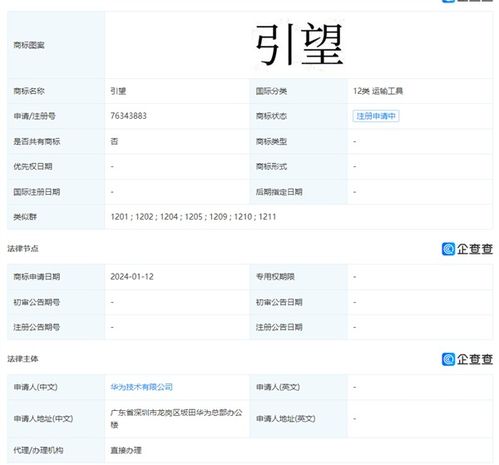Select the 12类 运输工具 classification value

point(378,91)
